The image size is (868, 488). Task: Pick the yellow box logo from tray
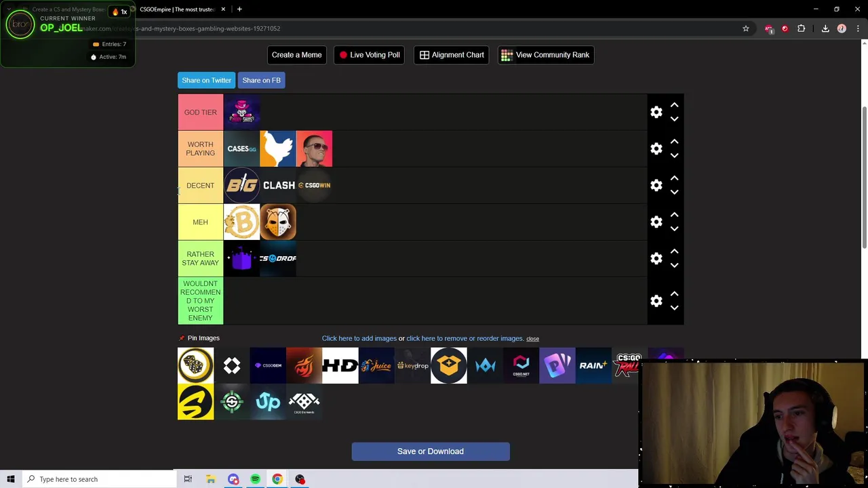[x=449, y=365]
